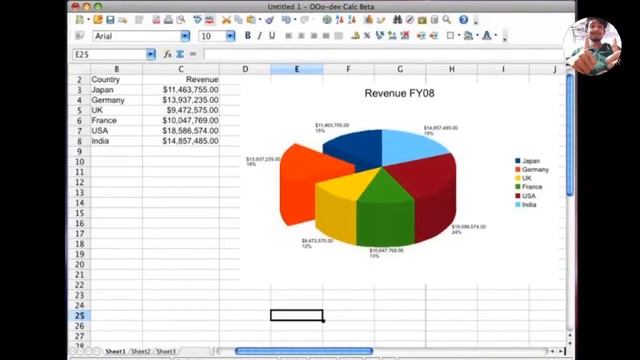
Task: Expand the Borders dropdown arrow
Action: (459, 36)
